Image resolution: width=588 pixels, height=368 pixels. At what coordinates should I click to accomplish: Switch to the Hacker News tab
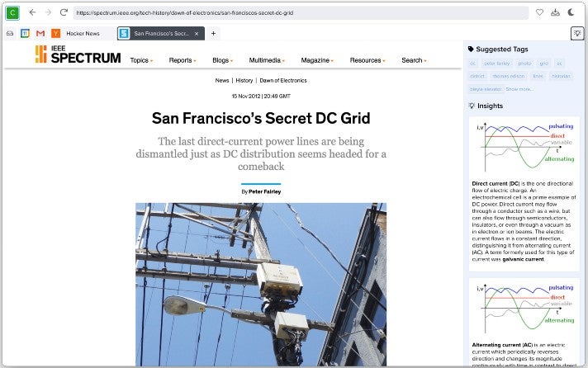pos(81,34)
